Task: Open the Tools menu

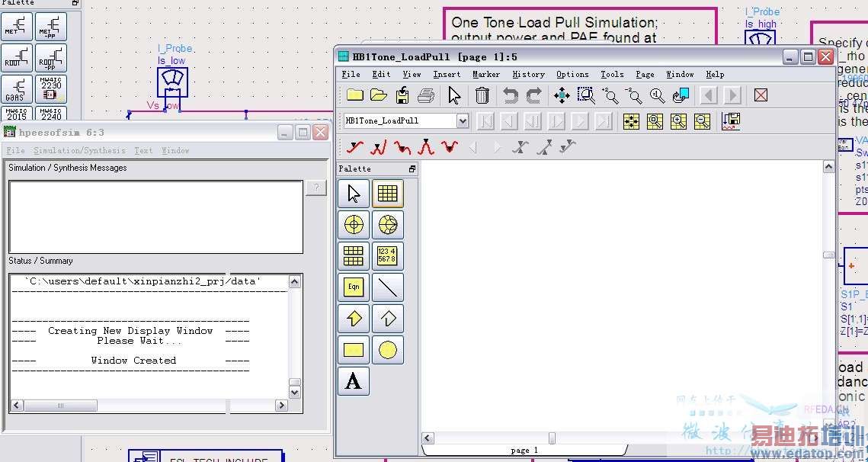Action: pos(612,74)
